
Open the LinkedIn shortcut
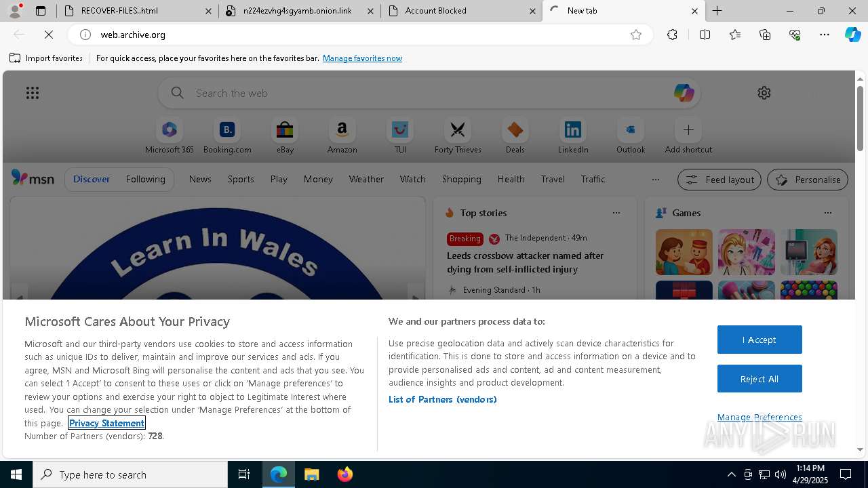coord(573,136)
